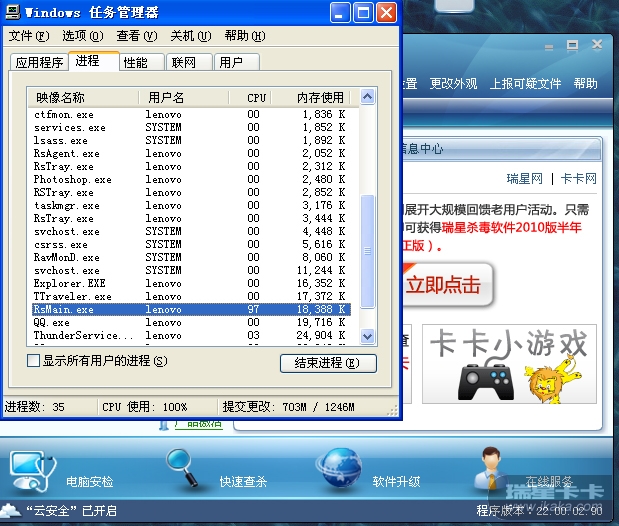This screenshot has height=526, width=619.
Task: Open the 卡卡网 link
Action: [x=578, y=179]
